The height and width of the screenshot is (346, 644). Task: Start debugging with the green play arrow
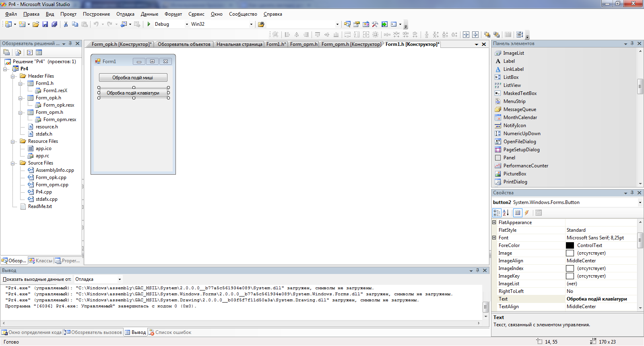pyautogui.click(x=149, y=24)
